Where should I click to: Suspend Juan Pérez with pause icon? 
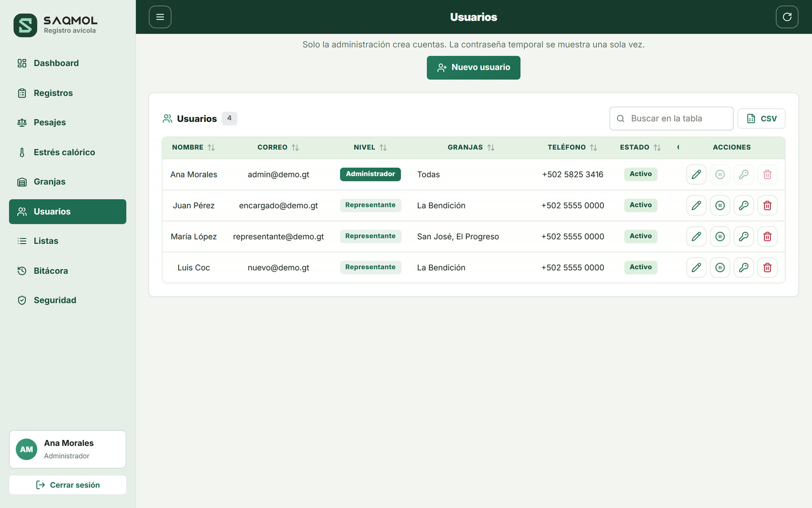pos(720,205)
